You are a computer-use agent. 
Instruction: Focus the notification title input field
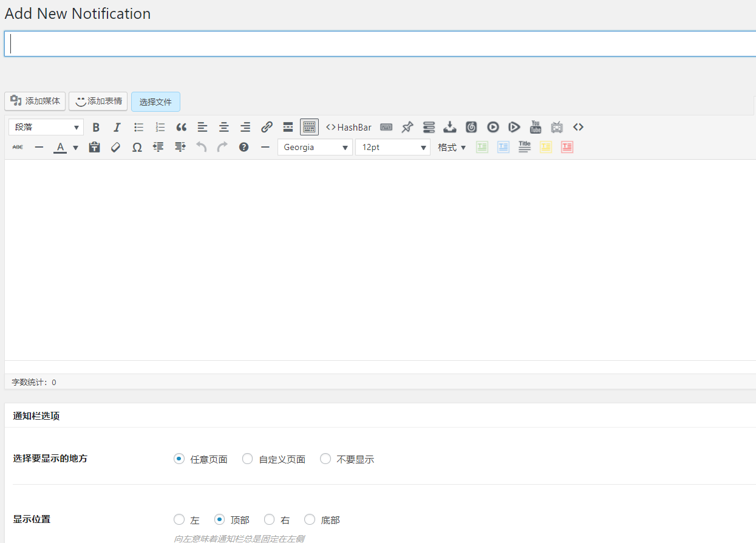(x=380, y=44)
